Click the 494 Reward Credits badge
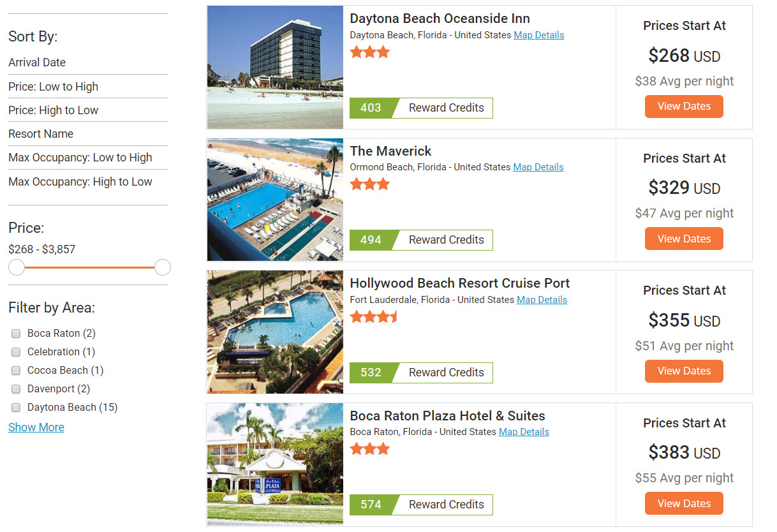 421,240
